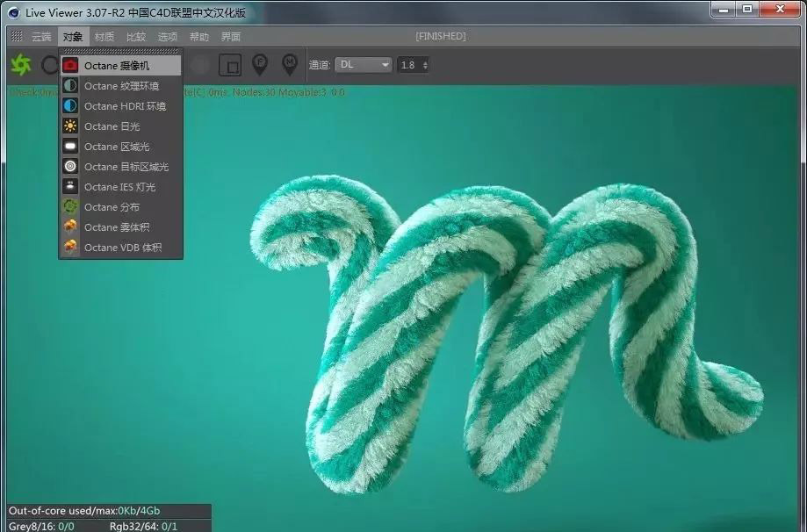Restart the render with the green Octane icon

click(19, 64)
